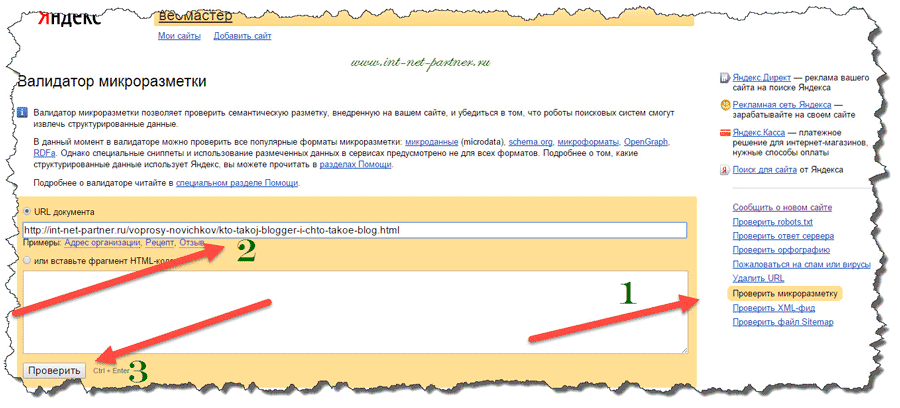Click the Яндекс.Касса icon
Image resolution: width=900 pixels, height=408 pixels.
725,132
